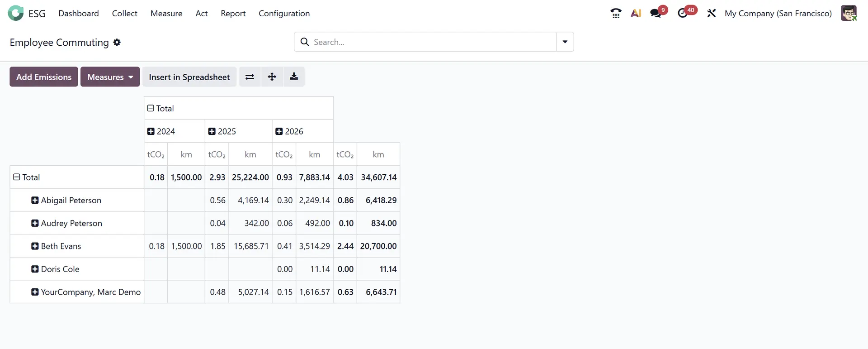The width and height of the screenshot is (868, 349).
Task: Open the chat messages icon
Action: click(x=656, y=14)
